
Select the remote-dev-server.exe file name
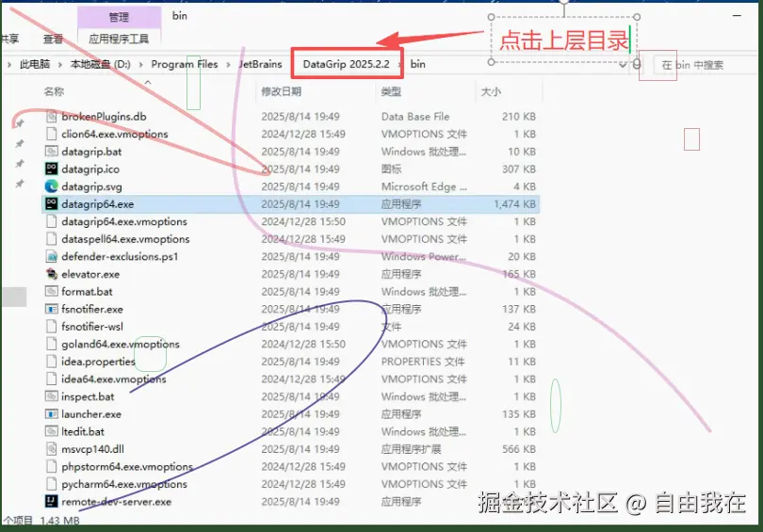pos(116,501)
